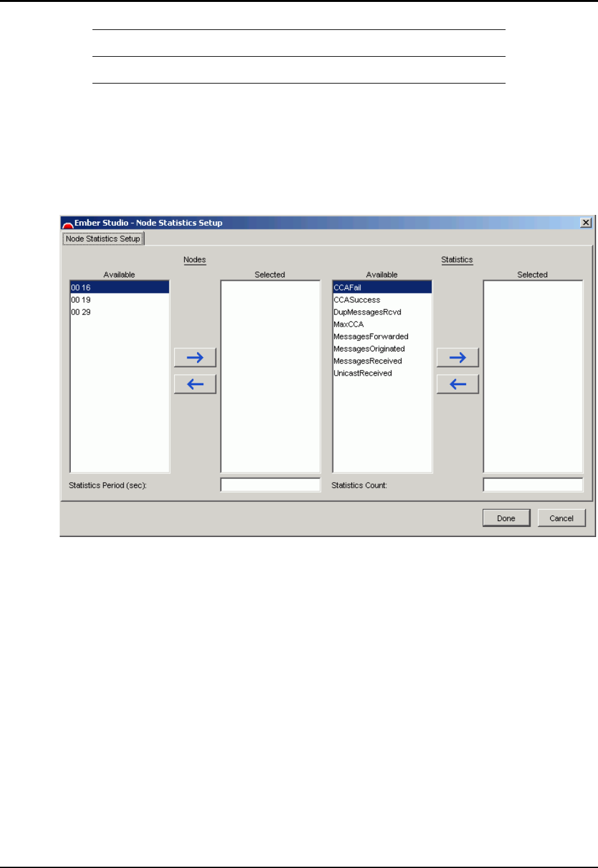This screenshot has width=598, height=868.
Task: Select node 00 19 in Available list
Action: [120, 300]
